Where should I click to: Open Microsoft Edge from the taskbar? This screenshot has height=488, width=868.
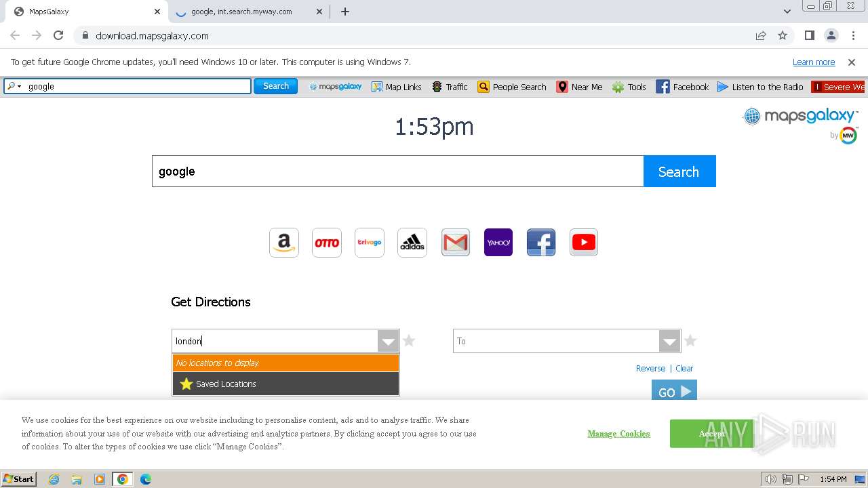coord(145,479)
